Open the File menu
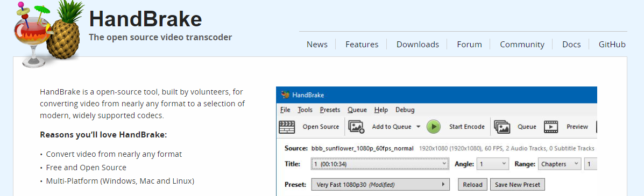Screen dimensions: 644x196 tap(285, 110)
